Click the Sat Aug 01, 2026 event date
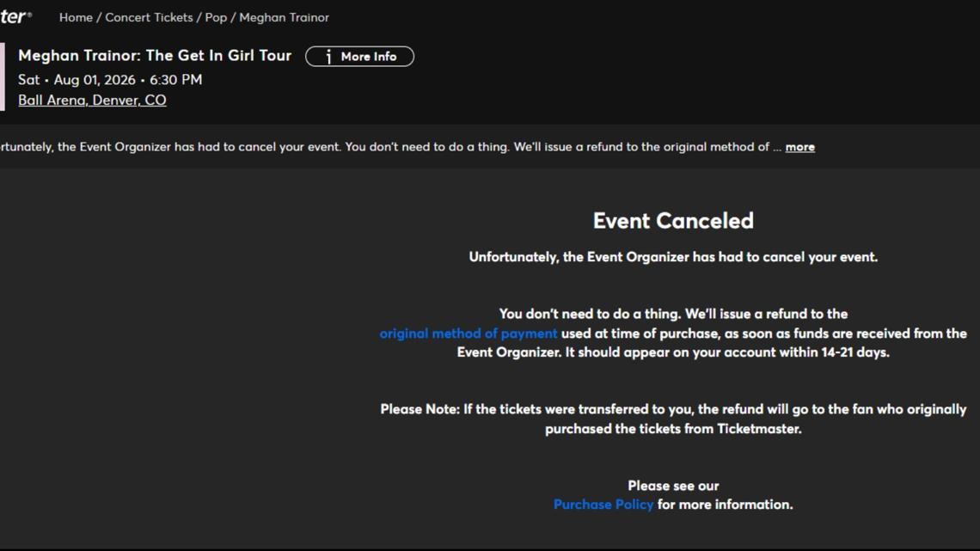 [x=110, y=80]
